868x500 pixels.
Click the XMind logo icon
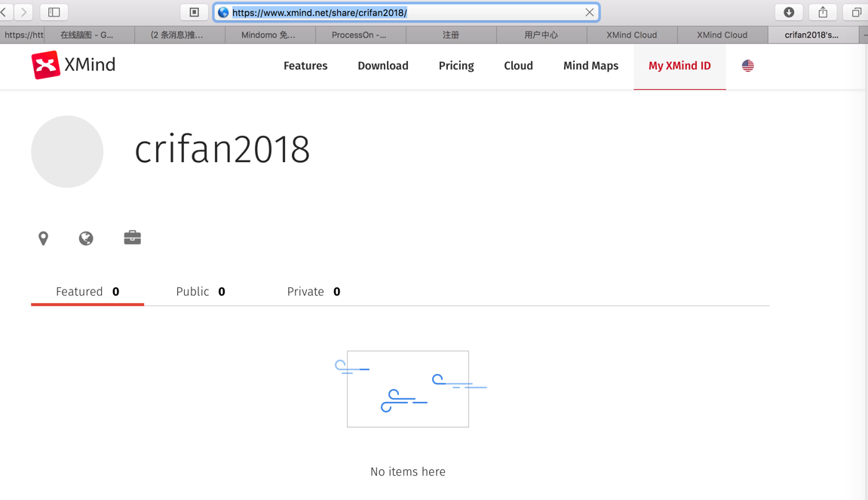coord(45,65)
